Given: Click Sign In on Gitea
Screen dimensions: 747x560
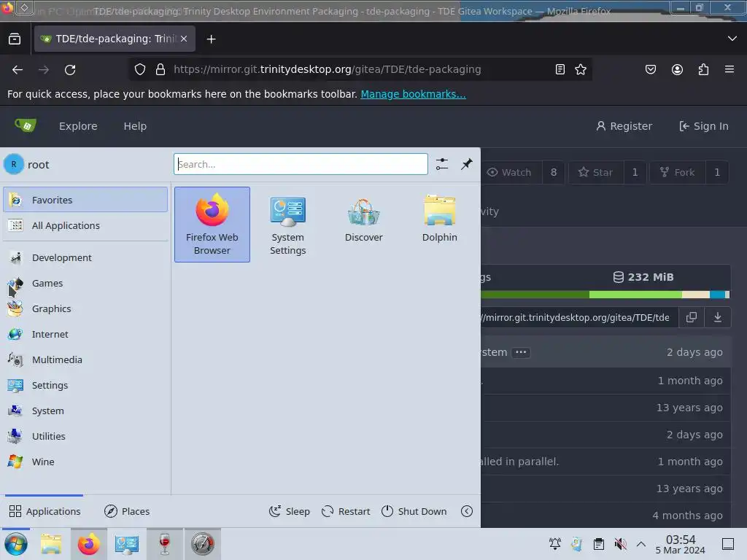Looking at the screenshot, I should point(704,126).
